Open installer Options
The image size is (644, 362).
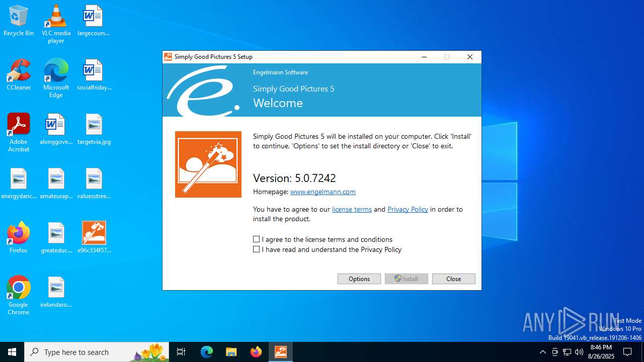(x=359, y=279)
